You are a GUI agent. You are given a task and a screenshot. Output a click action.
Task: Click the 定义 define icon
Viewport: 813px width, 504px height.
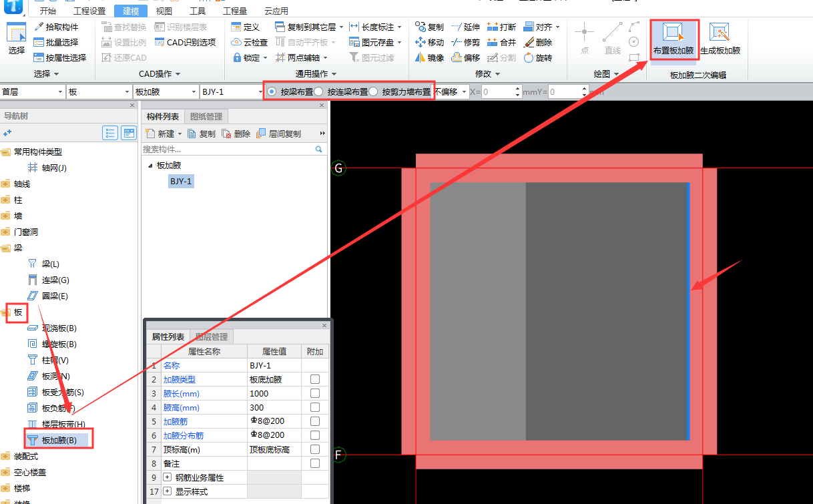[x=245, y=27]
